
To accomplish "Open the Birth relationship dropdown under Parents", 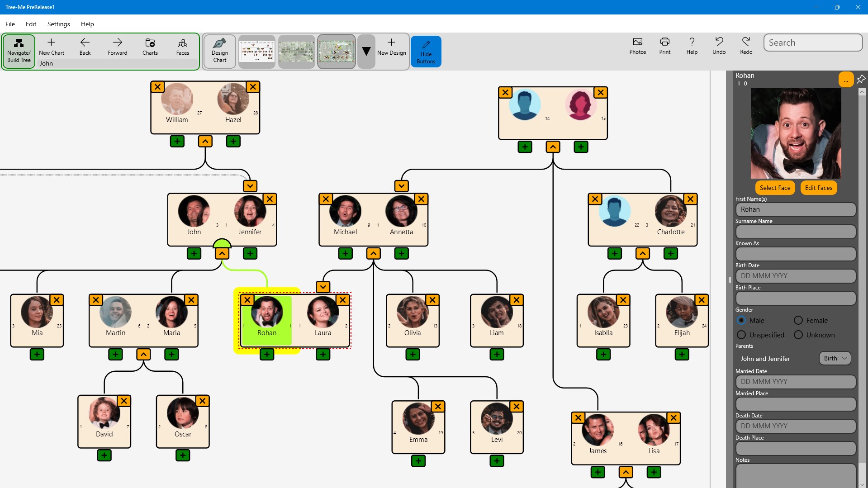I will click(x=834, y=358).
